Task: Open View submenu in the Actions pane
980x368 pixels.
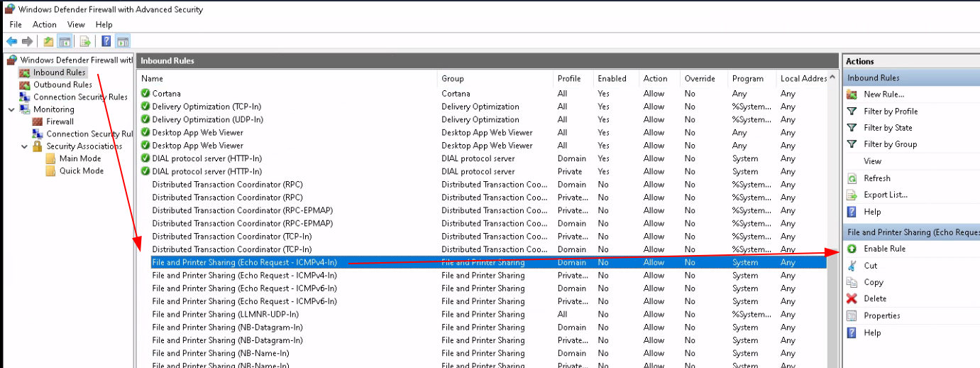Action: 872,161
